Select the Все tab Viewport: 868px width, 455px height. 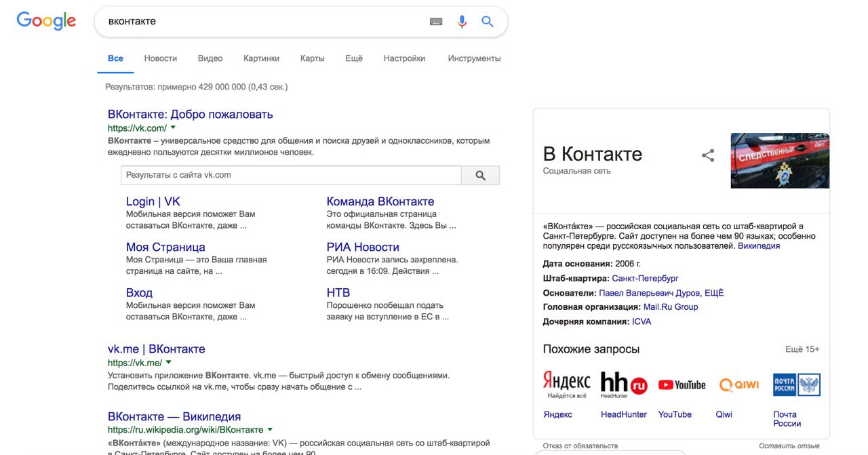click(116, 58)
